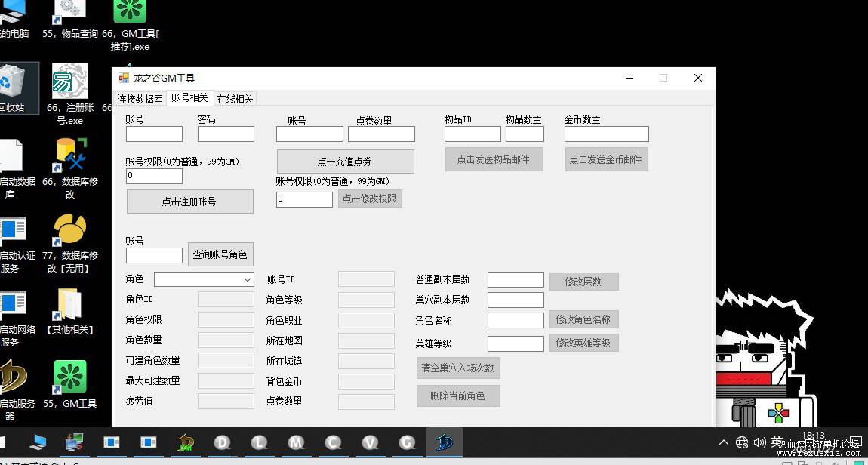Click the 点击注册账号 button
Image resolution: width=868 pixels, height=465 pixels.
click(x=190, y=202)
